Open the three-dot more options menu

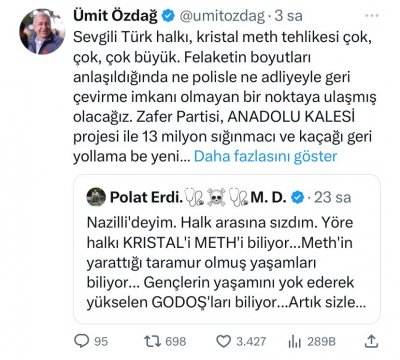tap(371, 16)
